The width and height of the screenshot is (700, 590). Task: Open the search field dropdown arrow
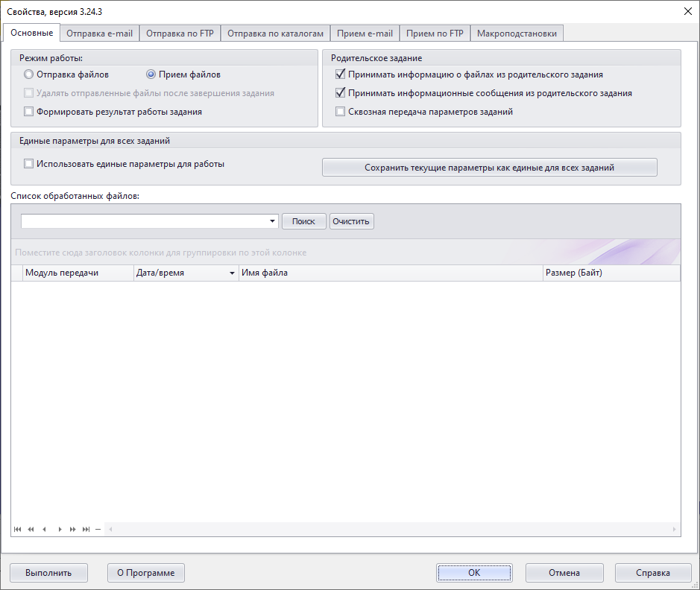click(x=273, y=221)
